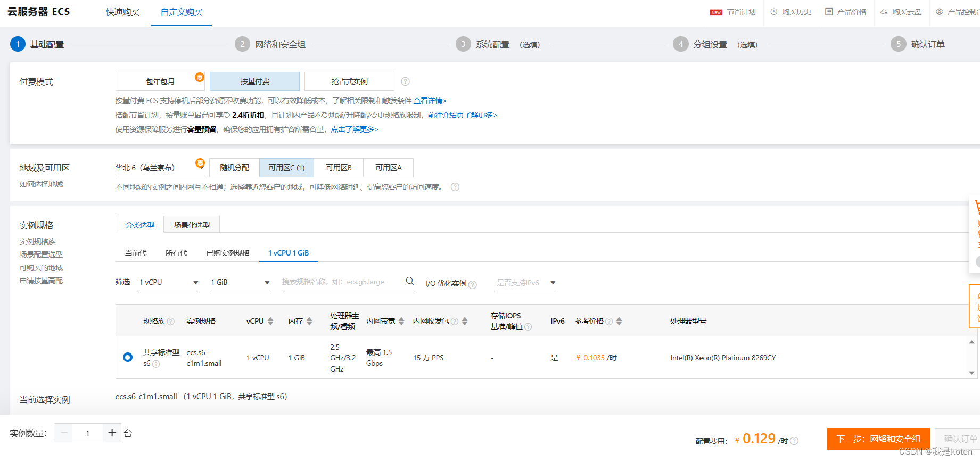Click the 实例数量 quantity input field
The height and width of the screenshot is (461, 980).
point(88,433)
